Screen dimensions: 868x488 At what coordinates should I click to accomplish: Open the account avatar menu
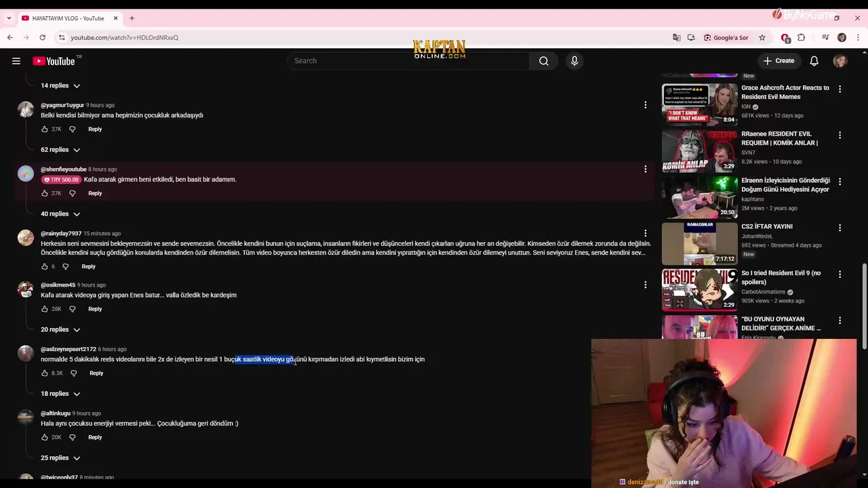pos(840,61)
